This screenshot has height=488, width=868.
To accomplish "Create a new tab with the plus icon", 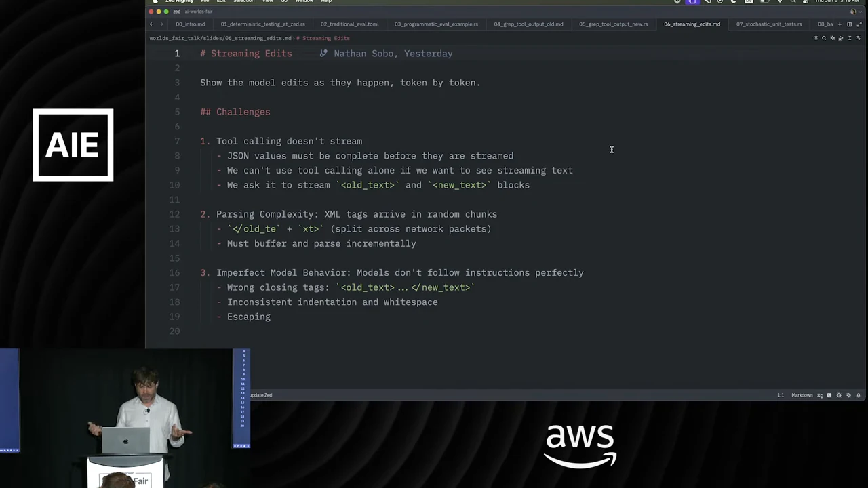I will [x=840, y=24].
